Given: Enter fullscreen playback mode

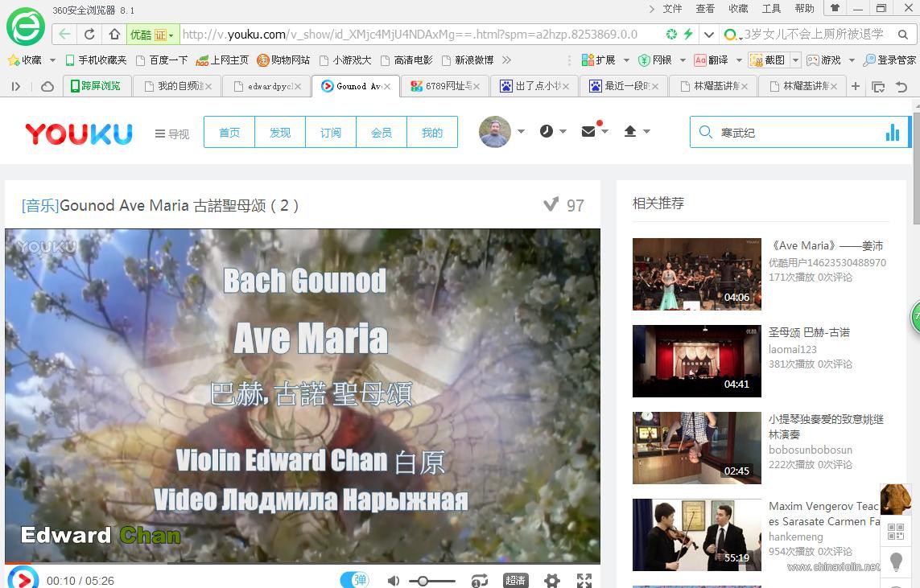Looking at the screenshot, I should coord(583,578).
